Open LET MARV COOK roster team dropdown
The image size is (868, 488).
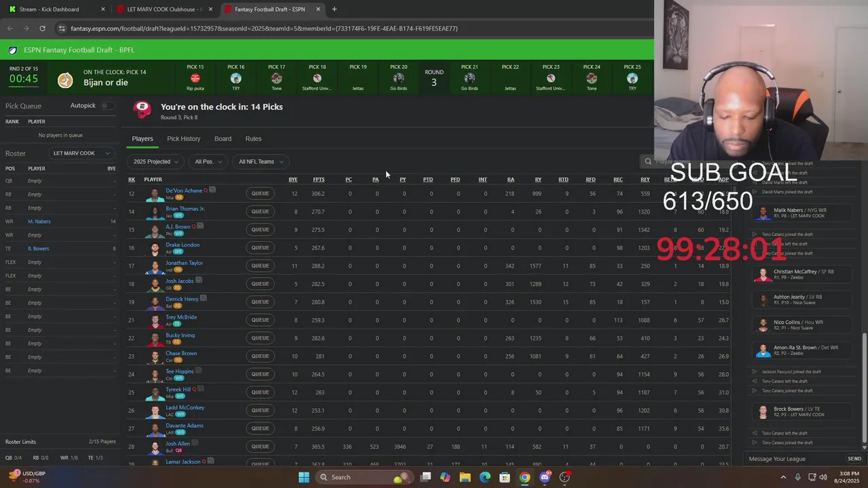coord(81,153)
